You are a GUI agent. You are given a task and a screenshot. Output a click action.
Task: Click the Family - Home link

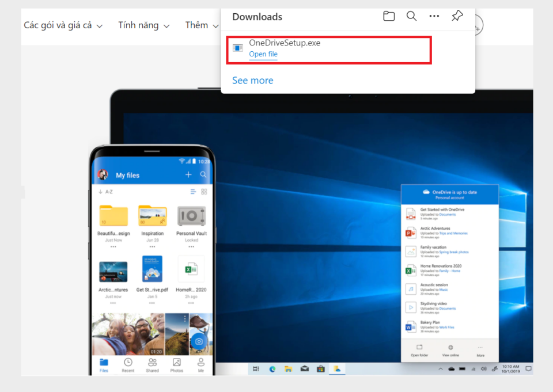[x=450, y=271]
